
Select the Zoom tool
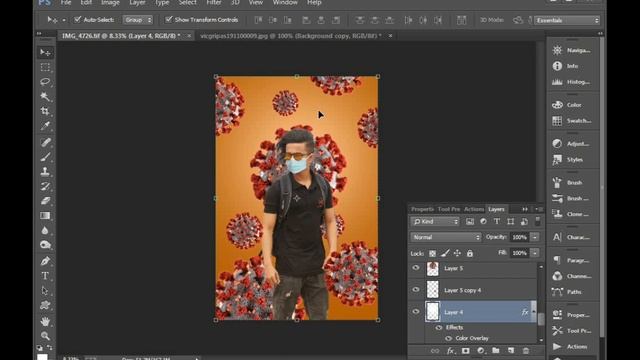[45, 336]
